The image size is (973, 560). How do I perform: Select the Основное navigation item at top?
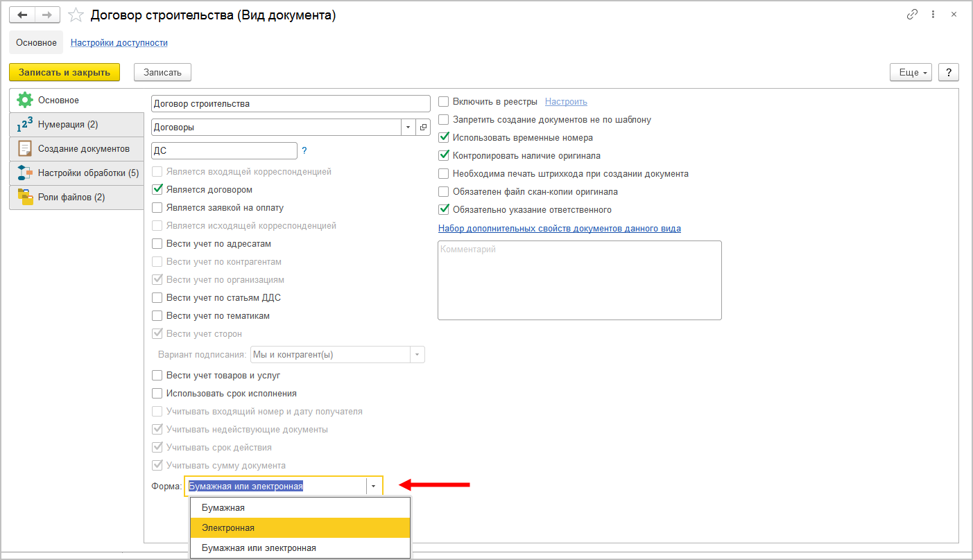point(36,42)
